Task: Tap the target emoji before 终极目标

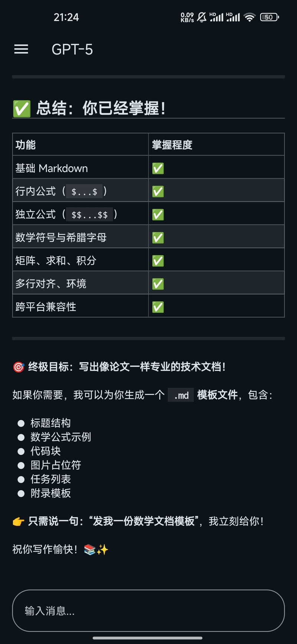Action: coord(18,367)
